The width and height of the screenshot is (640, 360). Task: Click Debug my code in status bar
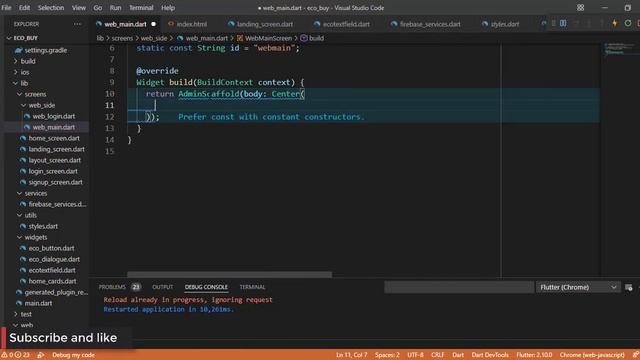(73, 355)
